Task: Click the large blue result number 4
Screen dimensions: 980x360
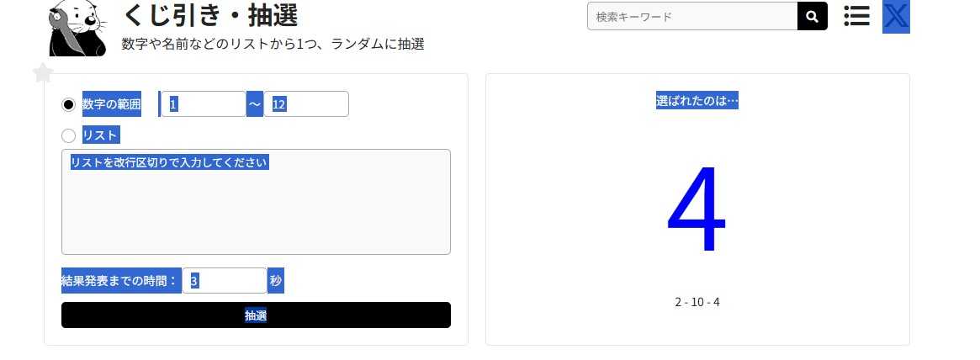Action: [x=697, y=209]
